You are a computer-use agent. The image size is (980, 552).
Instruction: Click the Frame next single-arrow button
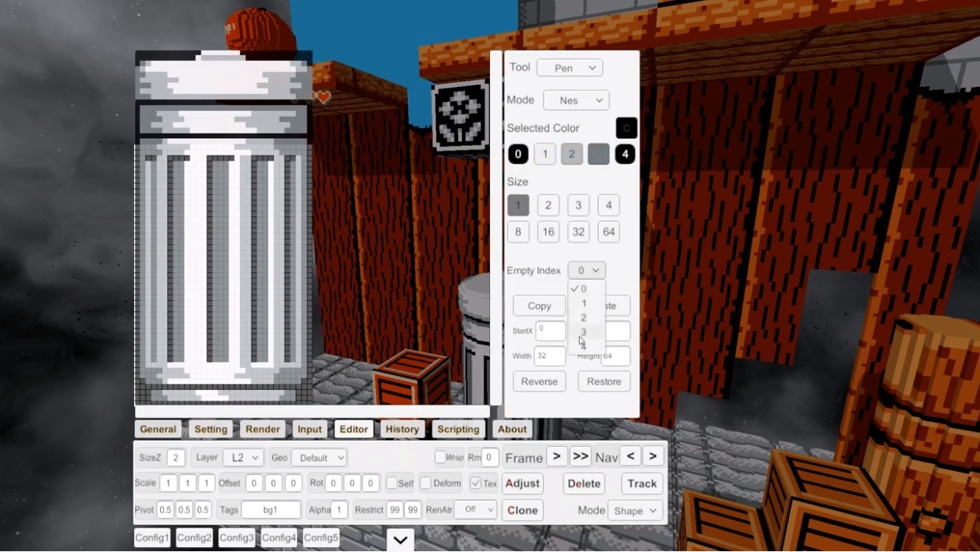click(556, 456)
